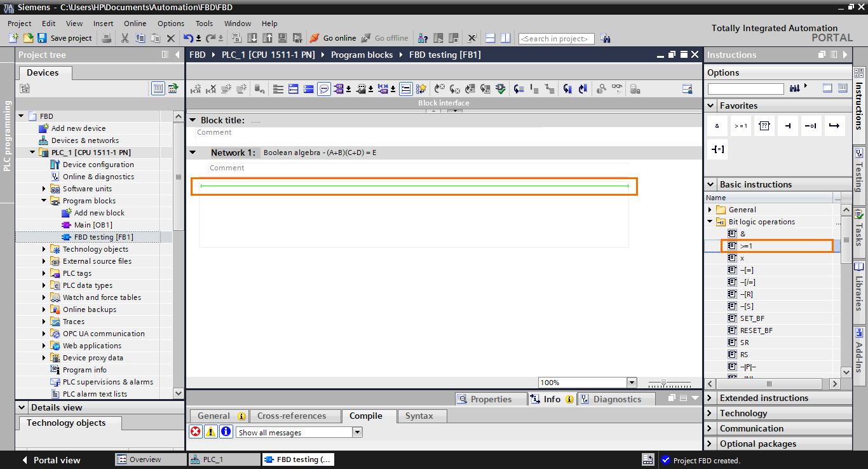Switch back to Portal view
Screen dimensions: 868x469
click(x=56, y=459)
